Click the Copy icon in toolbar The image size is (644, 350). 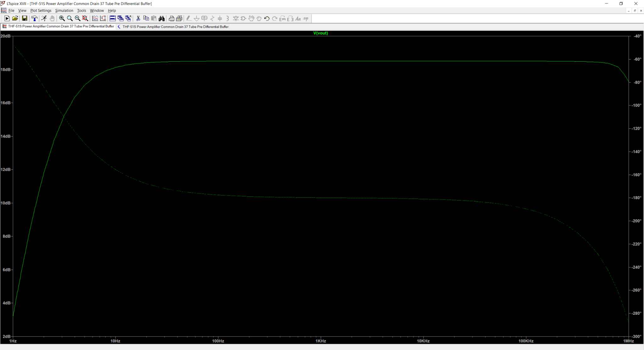146,19
